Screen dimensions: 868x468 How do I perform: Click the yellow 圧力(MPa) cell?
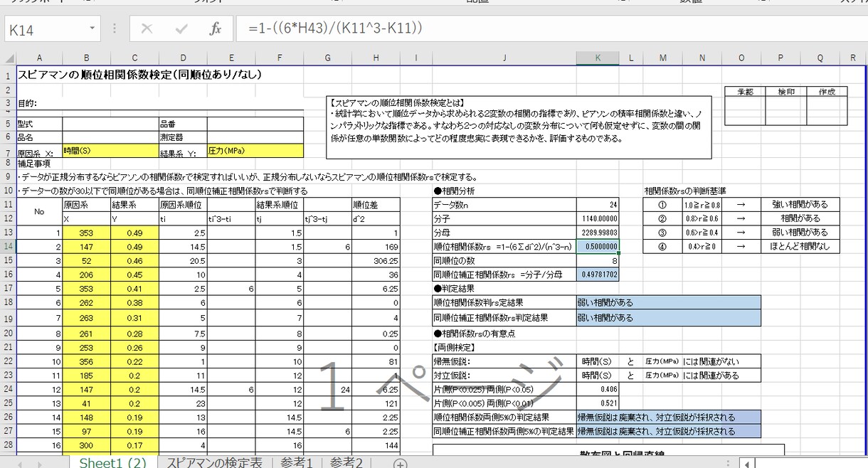[255, 151]
